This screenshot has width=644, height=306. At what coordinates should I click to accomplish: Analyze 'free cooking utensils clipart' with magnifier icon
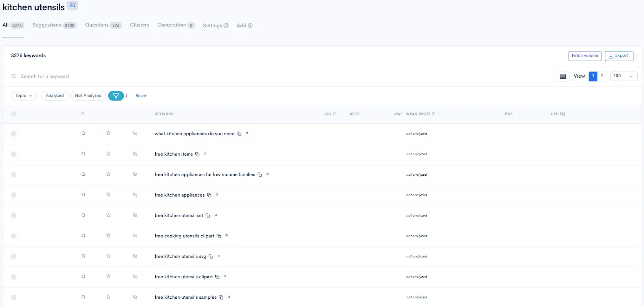click(83, 236)
